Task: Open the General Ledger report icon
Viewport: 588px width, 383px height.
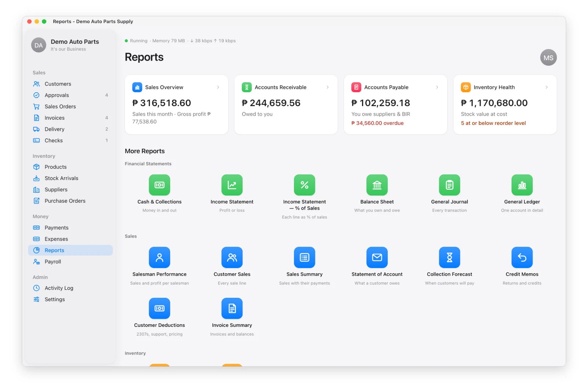Action: 522,185
